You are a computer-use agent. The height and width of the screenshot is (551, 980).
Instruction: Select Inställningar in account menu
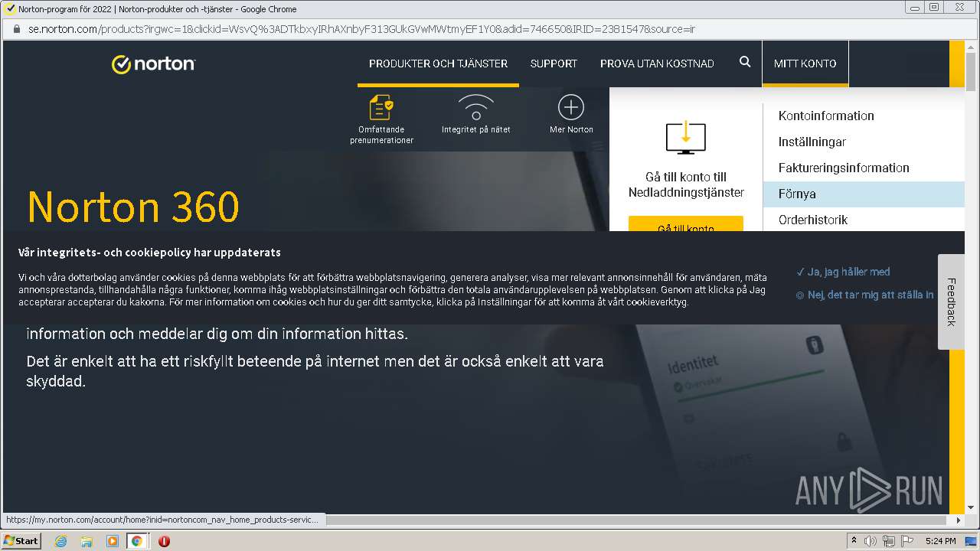click(812, 142)
